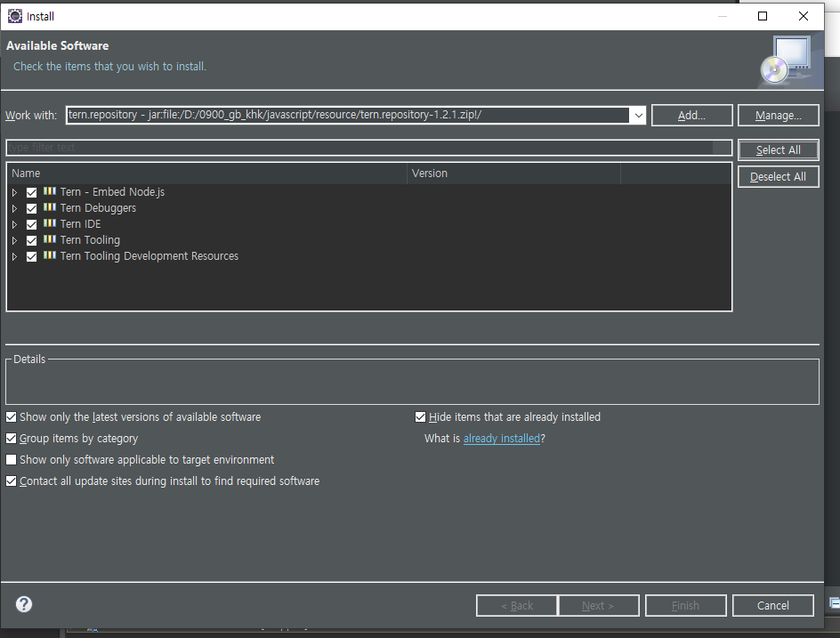Click the Deselect All button
Image resolution: width=840 pixels, height=638 pixels.
click(779, 177)
